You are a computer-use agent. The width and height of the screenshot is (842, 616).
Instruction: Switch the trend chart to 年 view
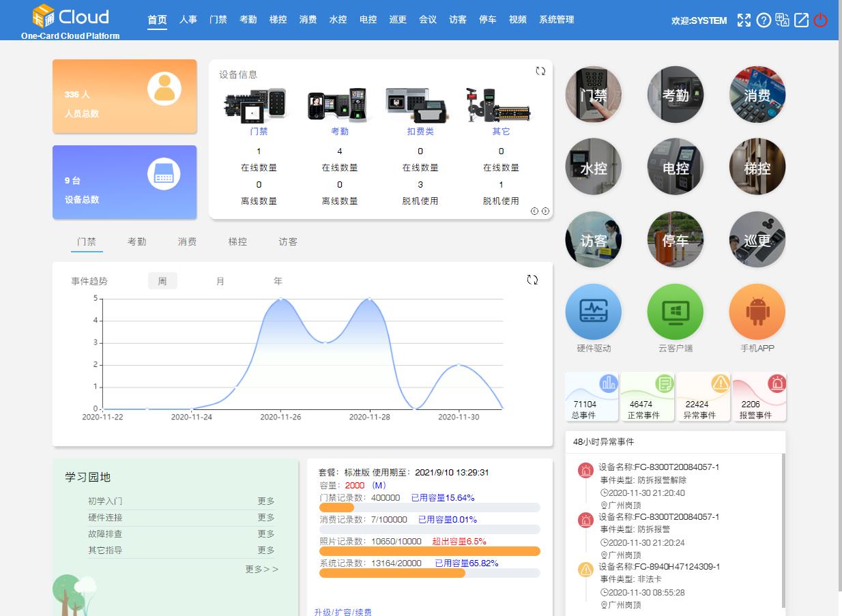(x=278, y=280)
